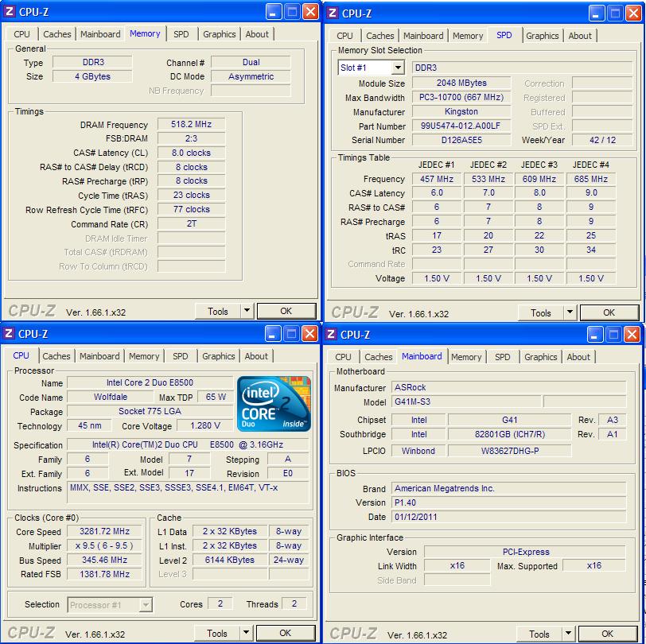Click the Max Bandwidth value PC3-10700 (667 MHz)
This screenshot has width=646, height=644.
(x=461, y=97)
